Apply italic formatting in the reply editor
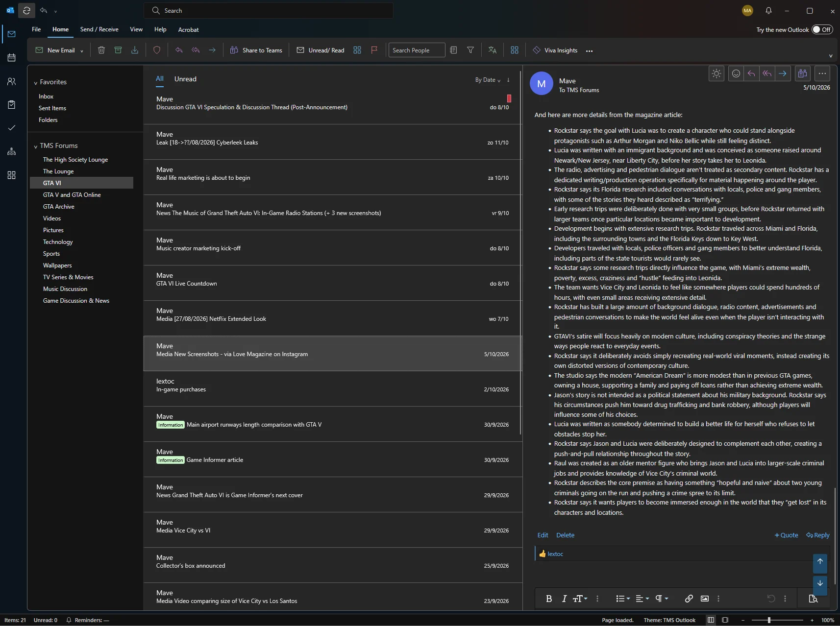 pos(564,599)
